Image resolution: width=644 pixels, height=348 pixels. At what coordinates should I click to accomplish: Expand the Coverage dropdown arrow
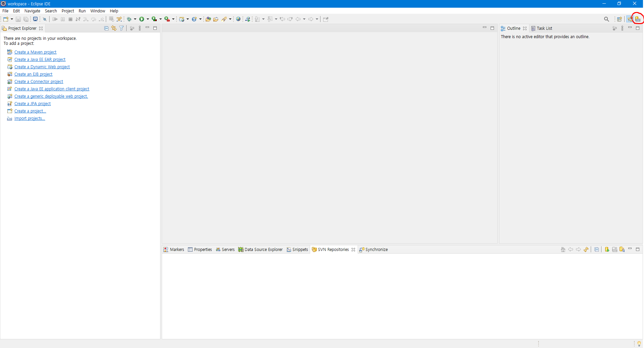(x=160, y=19)
